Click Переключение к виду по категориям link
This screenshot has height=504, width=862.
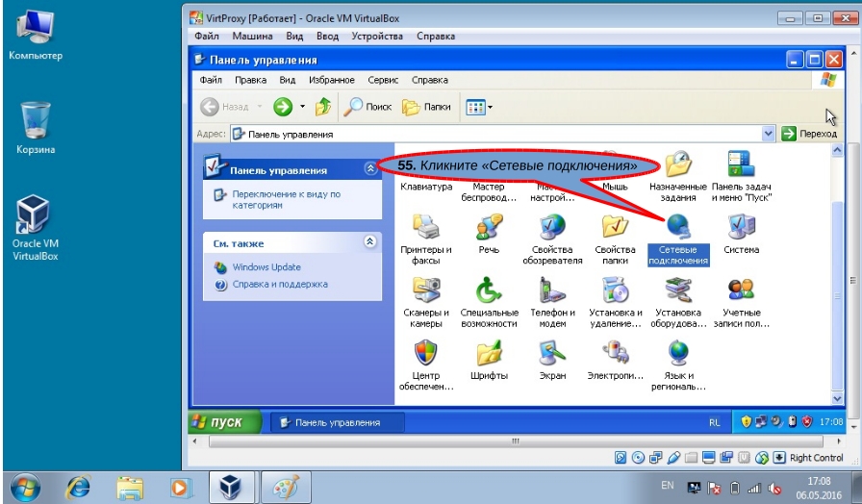(x=286, y=199)
